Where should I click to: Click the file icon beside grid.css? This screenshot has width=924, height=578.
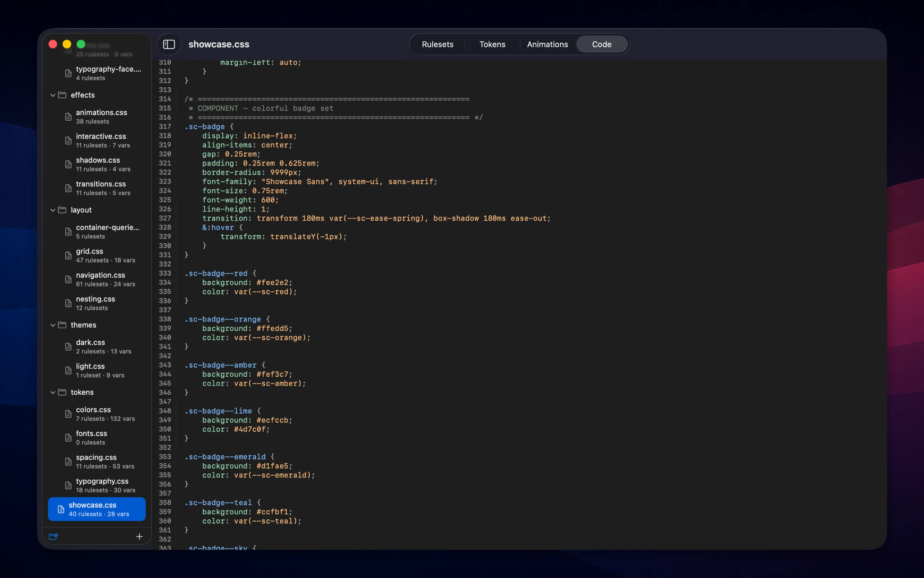click(68, 255)
